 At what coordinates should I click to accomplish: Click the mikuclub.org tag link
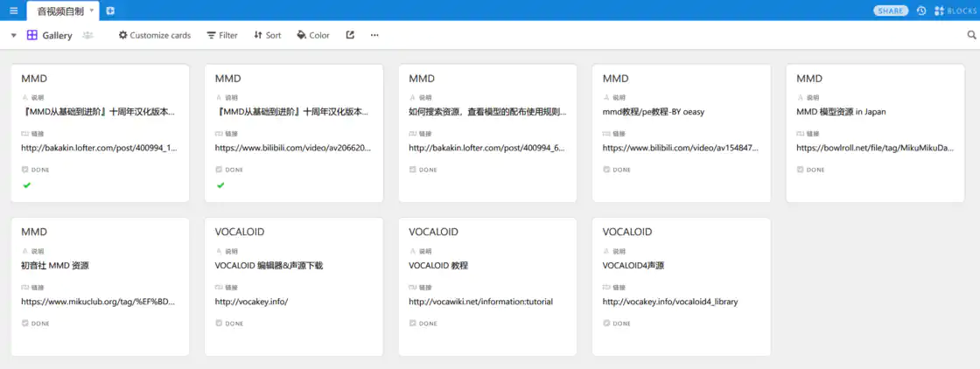coord(98,303)
